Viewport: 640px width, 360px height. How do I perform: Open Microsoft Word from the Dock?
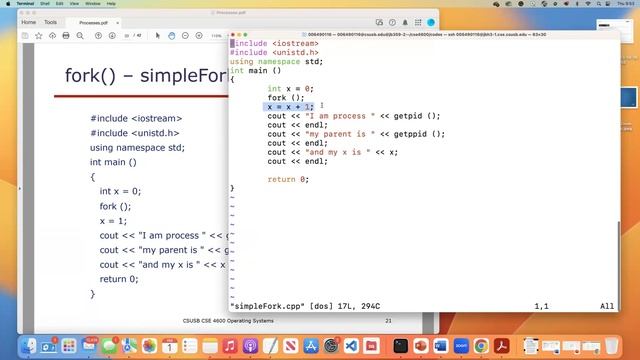coord(441,346)
